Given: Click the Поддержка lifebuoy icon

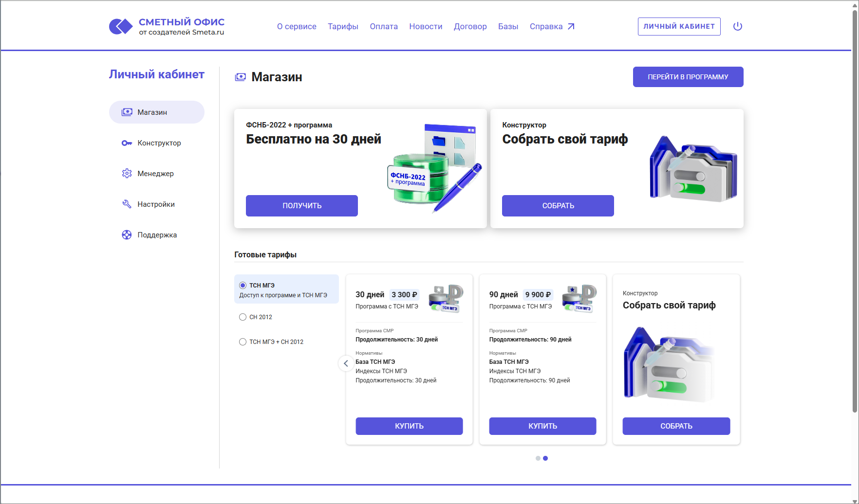Looking at the screenshot, I should 127,235.
